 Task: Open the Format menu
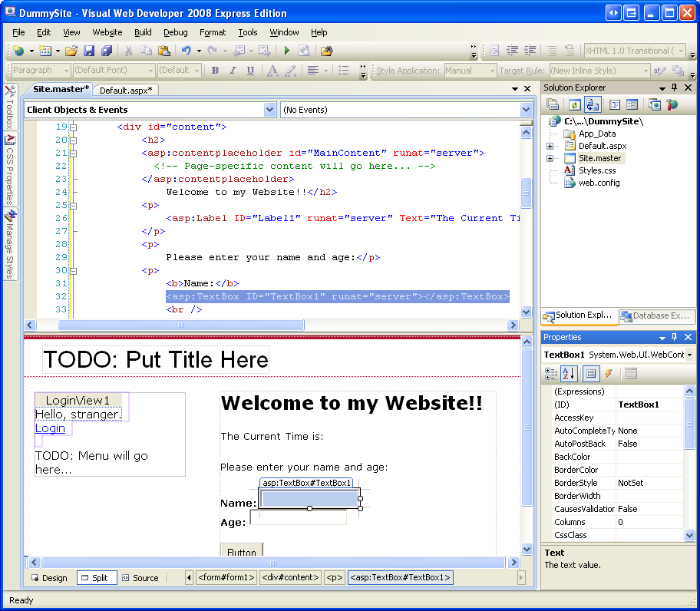213,32
